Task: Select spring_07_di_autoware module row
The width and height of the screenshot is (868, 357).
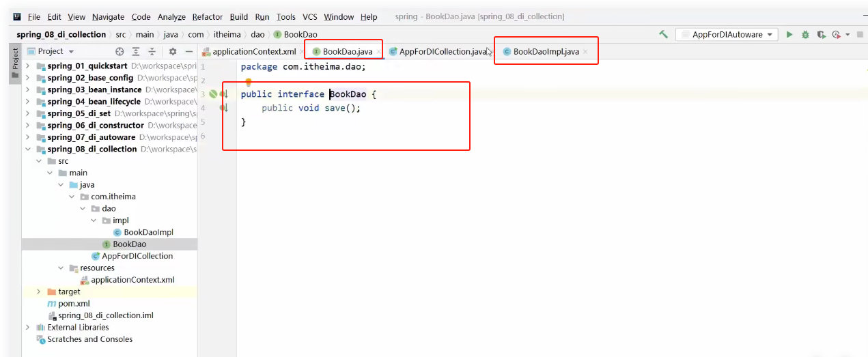Action: point(109,137)
